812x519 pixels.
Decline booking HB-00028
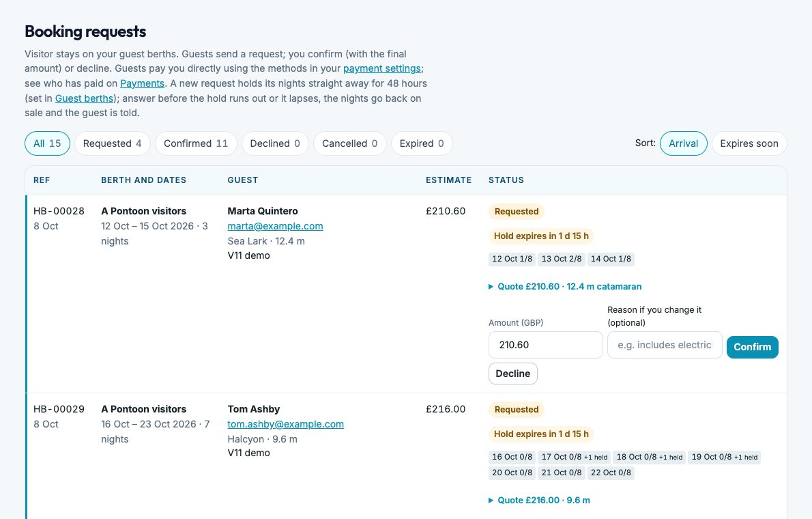[512, 374]
